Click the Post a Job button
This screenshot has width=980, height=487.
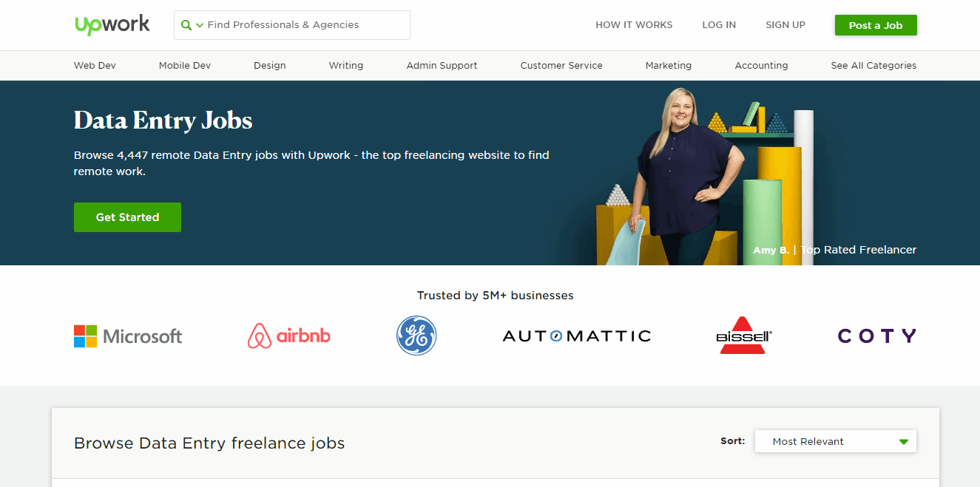point(876,24)
